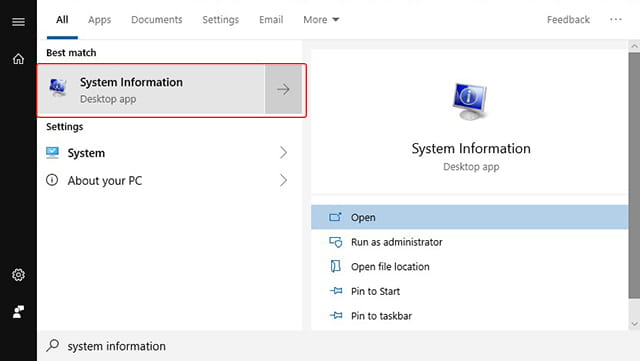The height and width of the screenshot is (361, 640).
Task: Click the Pin to Start pin icon
Action: [x=336, y=291]
